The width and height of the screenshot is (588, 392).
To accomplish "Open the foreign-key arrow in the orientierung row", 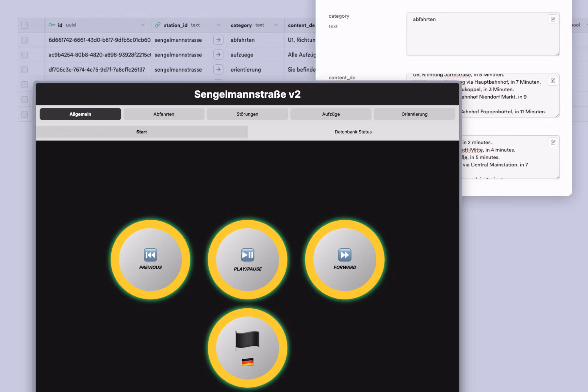I will click(x=218, y=69).
